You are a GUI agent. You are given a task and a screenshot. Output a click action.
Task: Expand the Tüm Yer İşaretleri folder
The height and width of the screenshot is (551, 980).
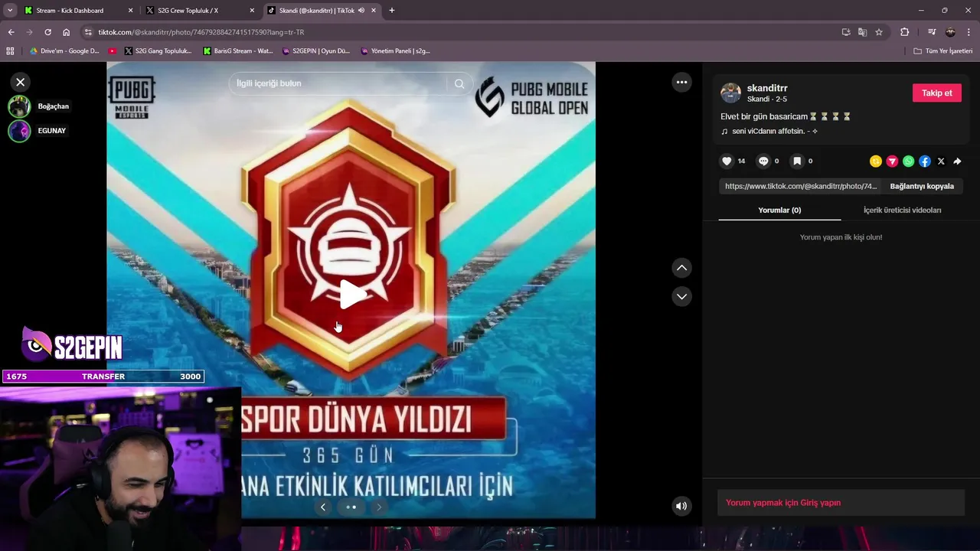click(x=942, y=51)
